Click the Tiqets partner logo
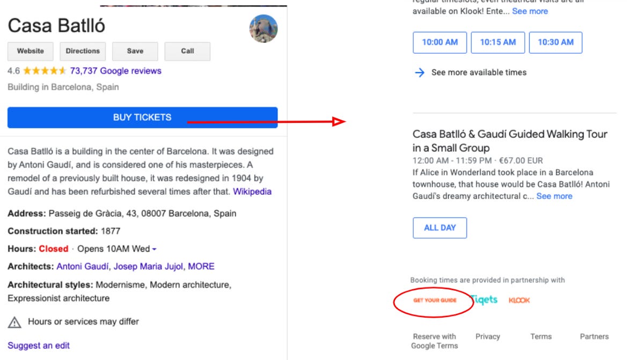 484,300
